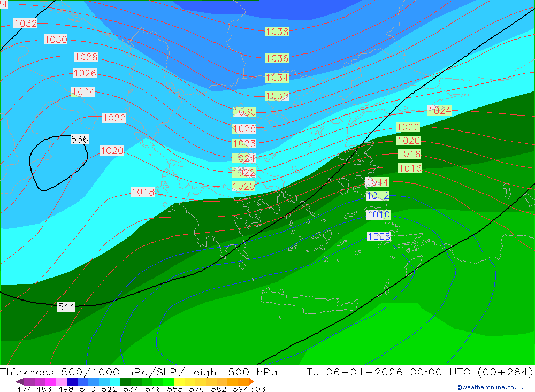Click the legend value 522

pos(109,389)
